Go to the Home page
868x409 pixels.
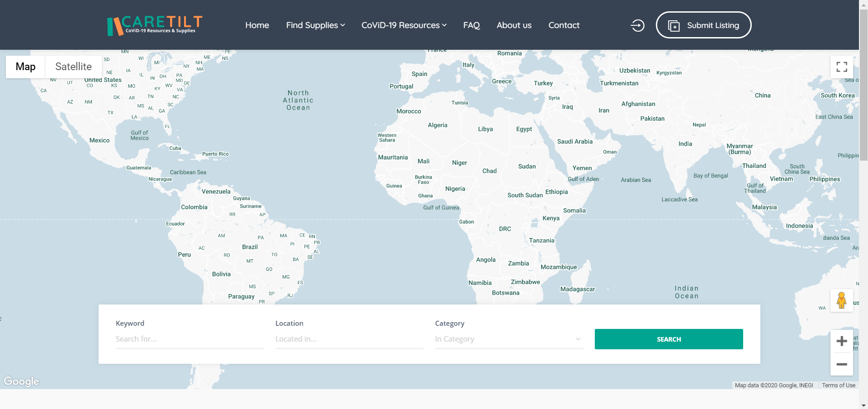tap(257, 25)
